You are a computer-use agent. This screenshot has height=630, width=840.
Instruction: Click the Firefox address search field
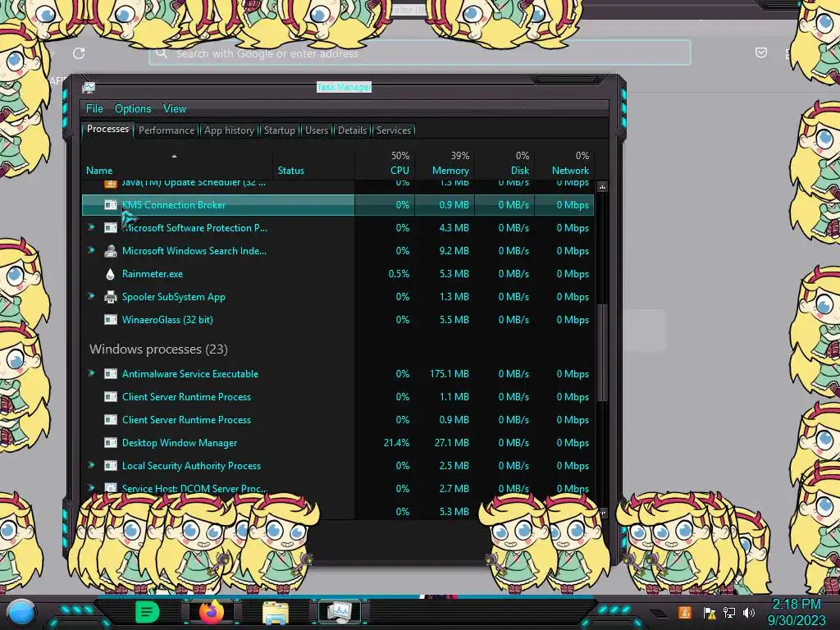click(x=420, y=53)
